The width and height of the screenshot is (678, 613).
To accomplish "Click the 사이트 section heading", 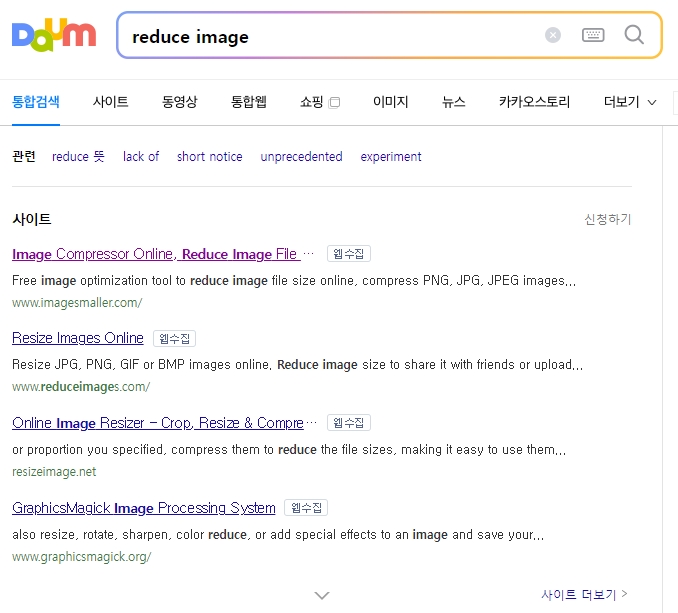I will coord(32,219).
